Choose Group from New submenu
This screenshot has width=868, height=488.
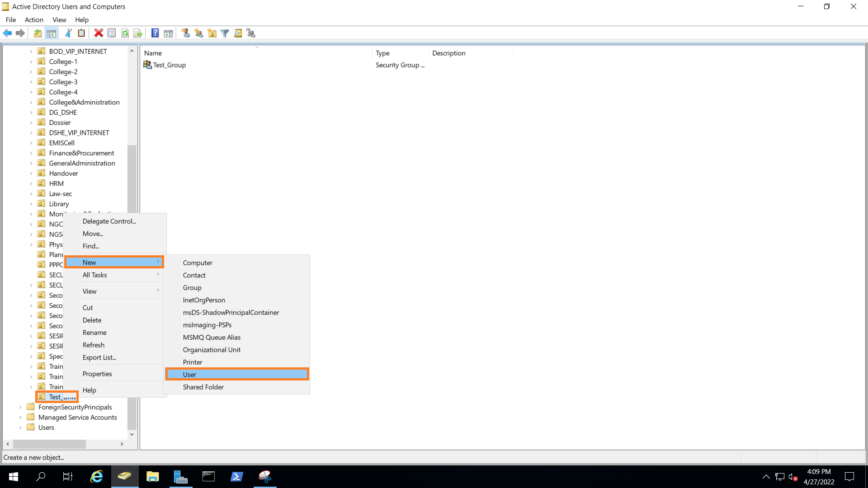coord(237,287)
